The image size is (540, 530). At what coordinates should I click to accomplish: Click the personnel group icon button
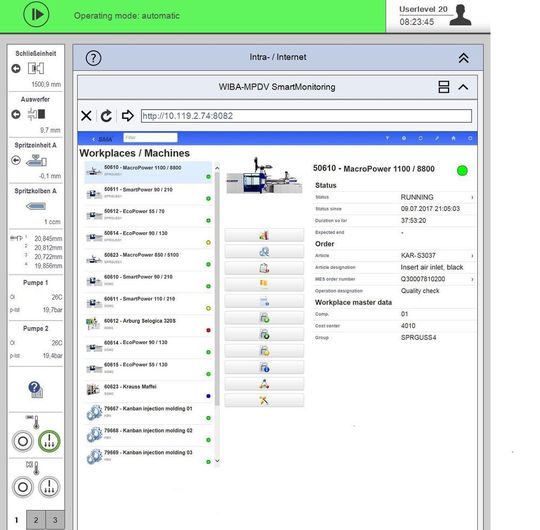264,252
